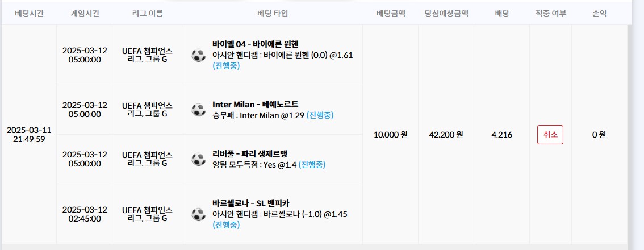The image size is (644, 250).
Task: Select the soccer ball icon for 리버풀 match
Action: click(198, 159)
